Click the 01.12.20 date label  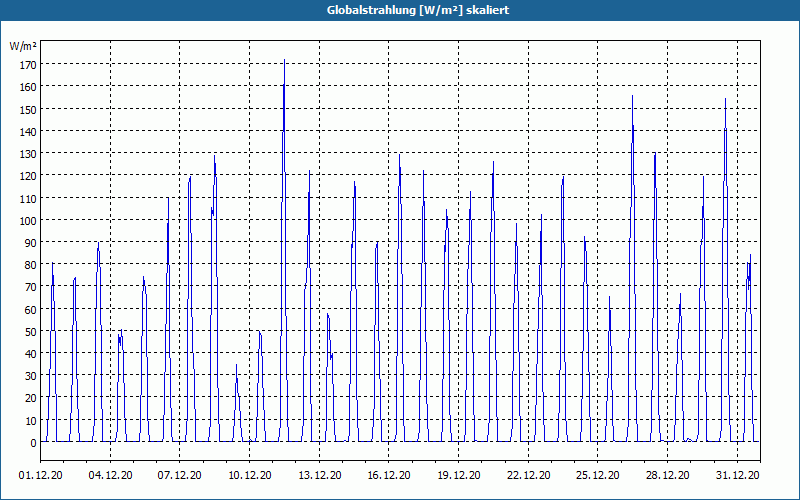click(41, 476)
